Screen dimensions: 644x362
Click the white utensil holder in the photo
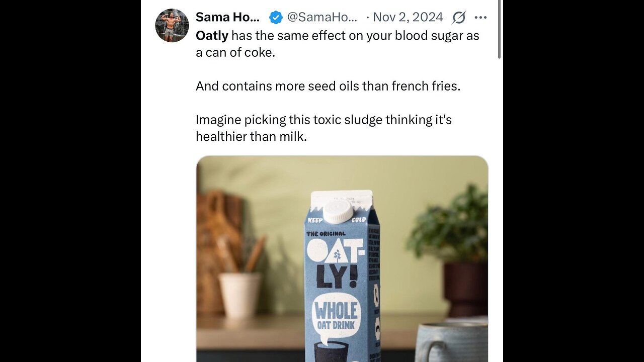coord(239,294)
